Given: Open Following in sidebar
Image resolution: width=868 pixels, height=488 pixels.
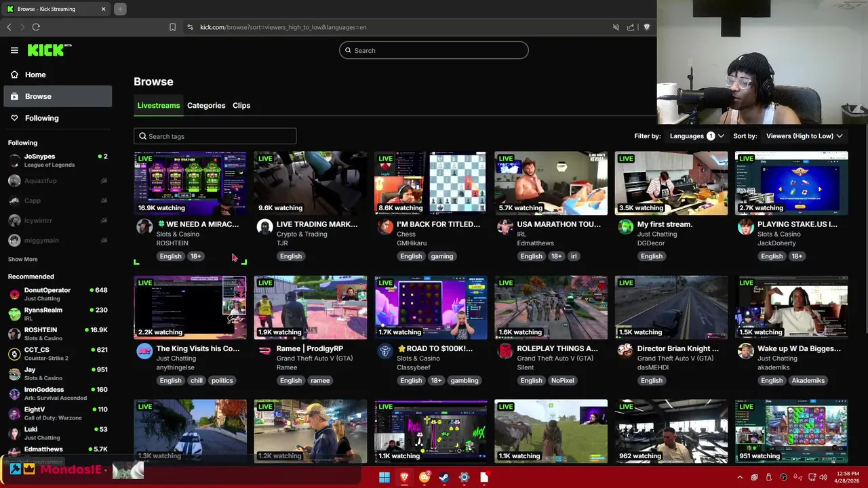Looking at the screenshot, I should [58, 118].
